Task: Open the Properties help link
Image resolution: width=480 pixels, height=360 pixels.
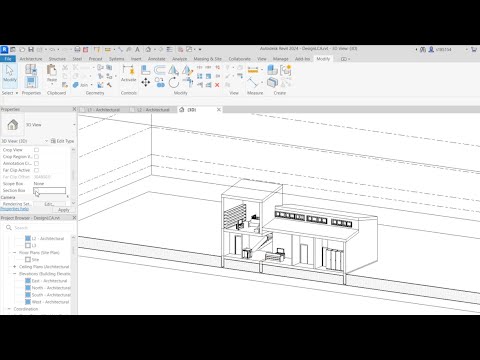Action: tap(14, 209)
